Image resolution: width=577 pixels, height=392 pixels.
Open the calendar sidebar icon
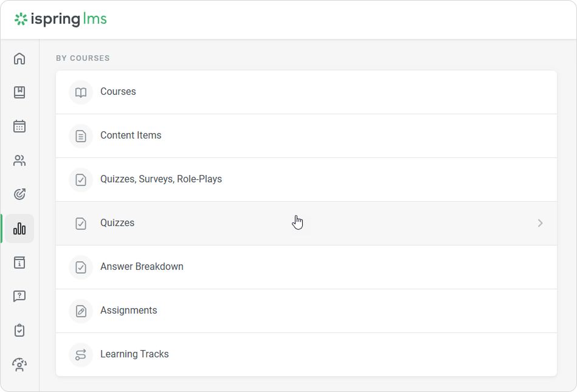click(19, 126)
